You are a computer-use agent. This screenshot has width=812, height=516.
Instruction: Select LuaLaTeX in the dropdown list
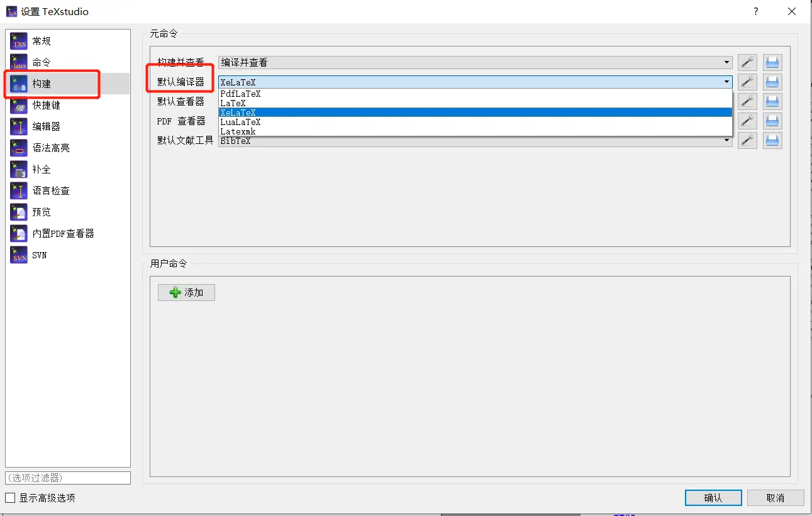click(x=476, y=122)
